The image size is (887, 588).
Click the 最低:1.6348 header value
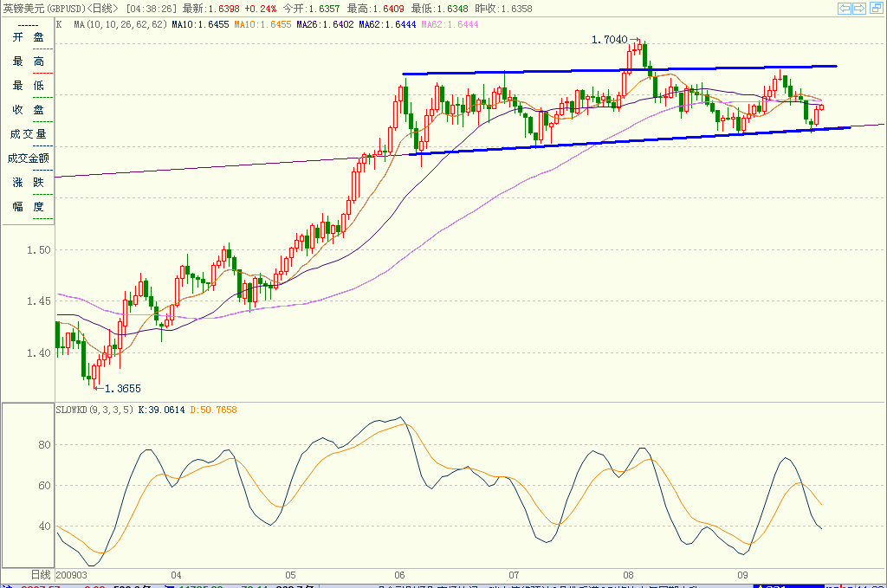(x=439, y=9)
